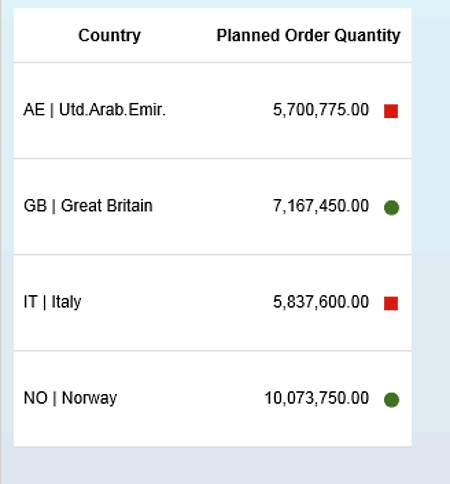Click the word Italy in third row
Viewport: 450px width, 484px height.
(66, 302)
